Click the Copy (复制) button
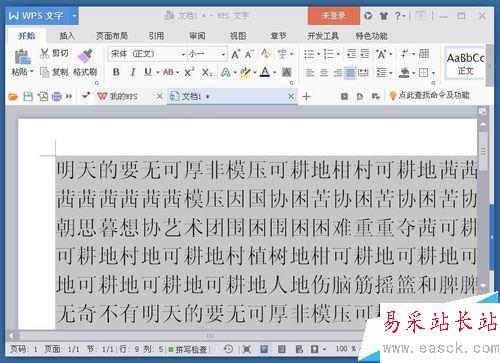The image size is (500, 363). pyautogui.click(x=54, y=72)
